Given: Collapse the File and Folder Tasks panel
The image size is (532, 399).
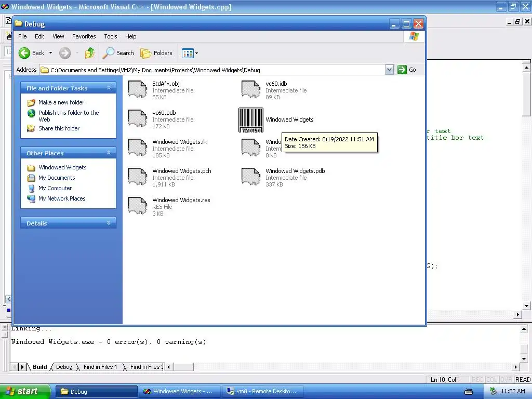Looking at the screenshot, I should coord(109,88).
